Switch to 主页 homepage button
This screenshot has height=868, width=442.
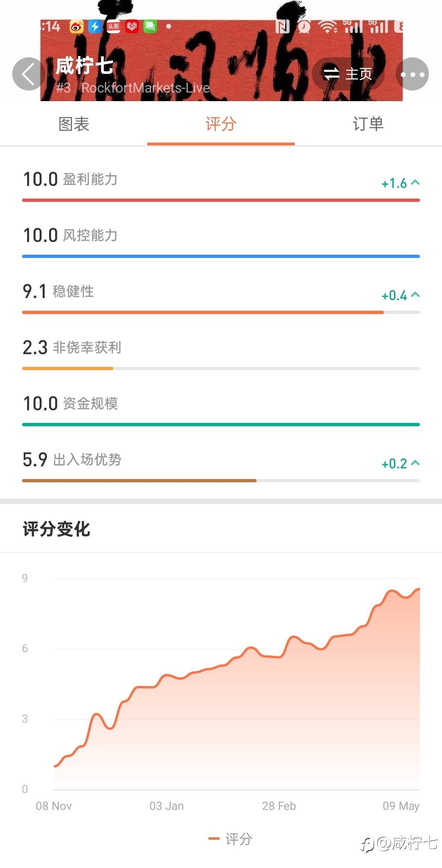(x=349, y=74)
